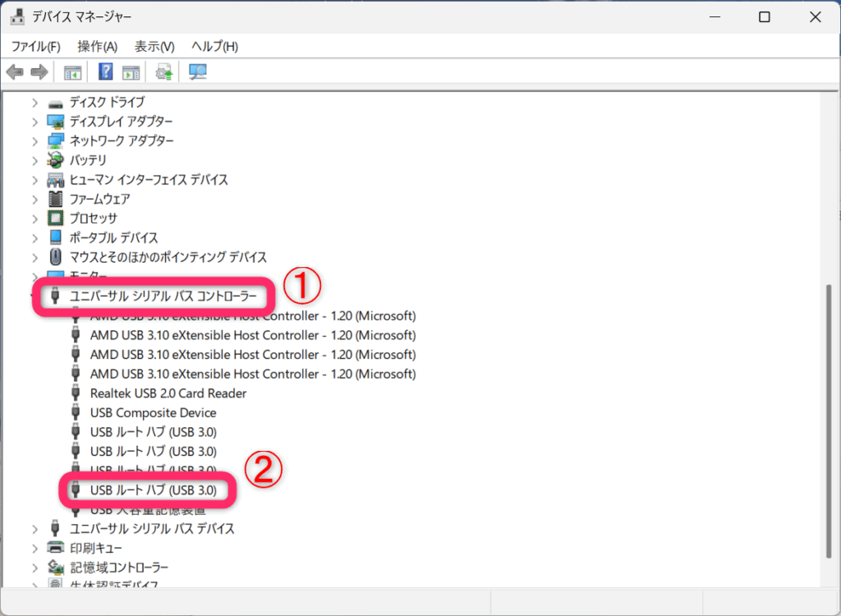
Task: Expand the 印刷キュー category
Action: point(34,549)
